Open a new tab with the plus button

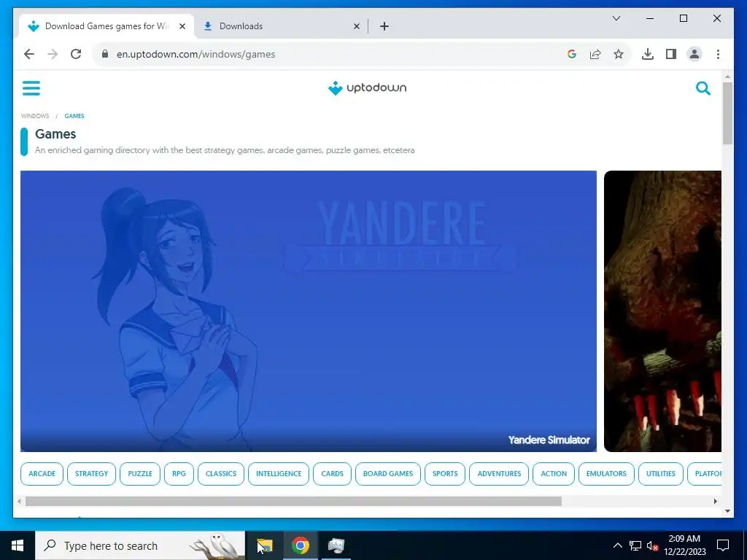pos(384,26)
